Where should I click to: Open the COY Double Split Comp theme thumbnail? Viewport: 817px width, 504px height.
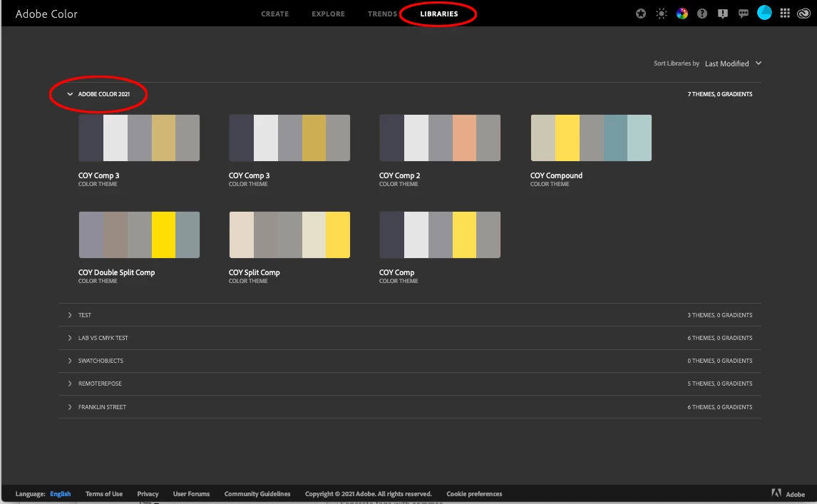tap(139, 235)
